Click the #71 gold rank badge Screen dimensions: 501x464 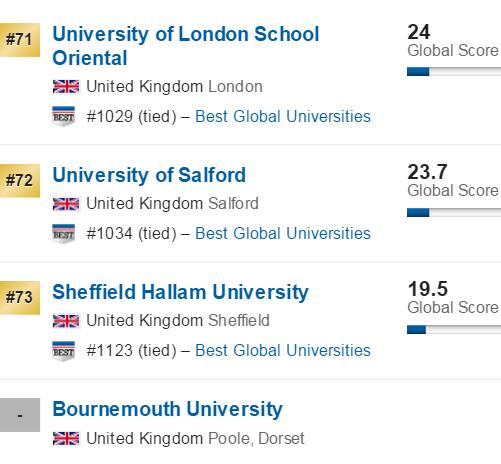(x=20, y=40)
